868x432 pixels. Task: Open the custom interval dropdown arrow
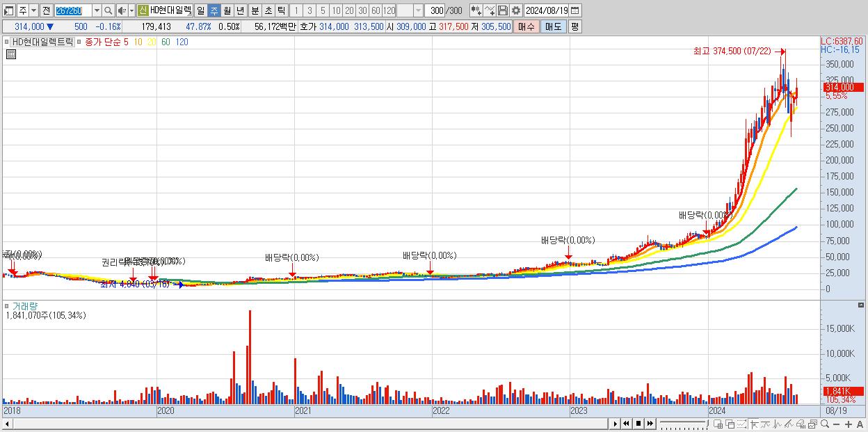[x=418, y=10]
